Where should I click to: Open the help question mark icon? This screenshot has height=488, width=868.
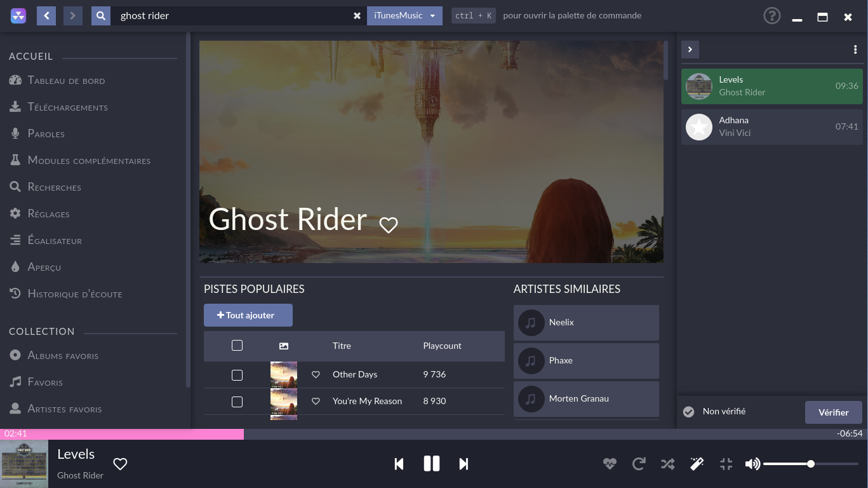coord(771,16)
